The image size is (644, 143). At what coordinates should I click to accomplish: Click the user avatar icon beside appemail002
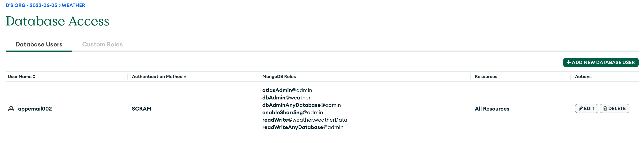(x=11, y=109)
